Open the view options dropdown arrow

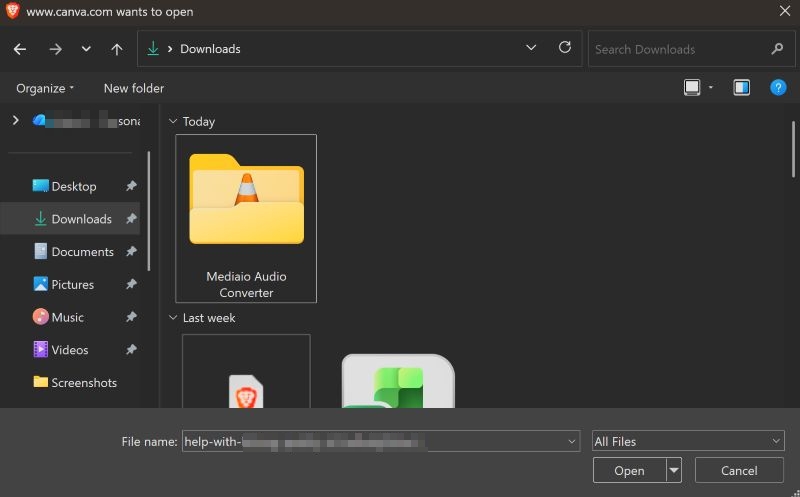[x=710, y=88]
